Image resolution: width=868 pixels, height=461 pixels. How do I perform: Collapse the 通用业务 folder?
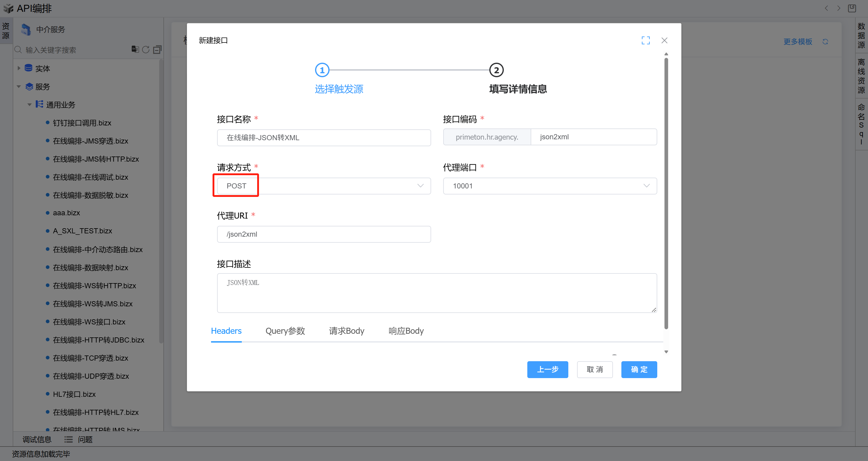point(29,105)
